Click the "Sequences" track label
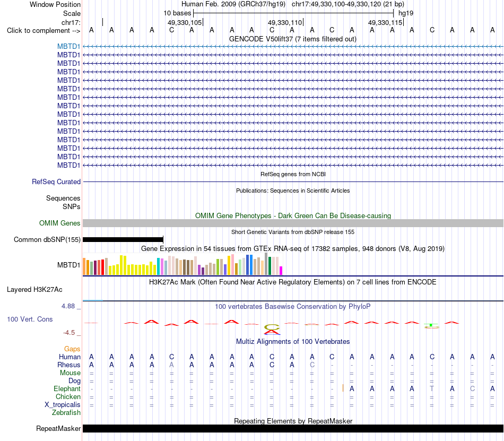 pos(63,198)
